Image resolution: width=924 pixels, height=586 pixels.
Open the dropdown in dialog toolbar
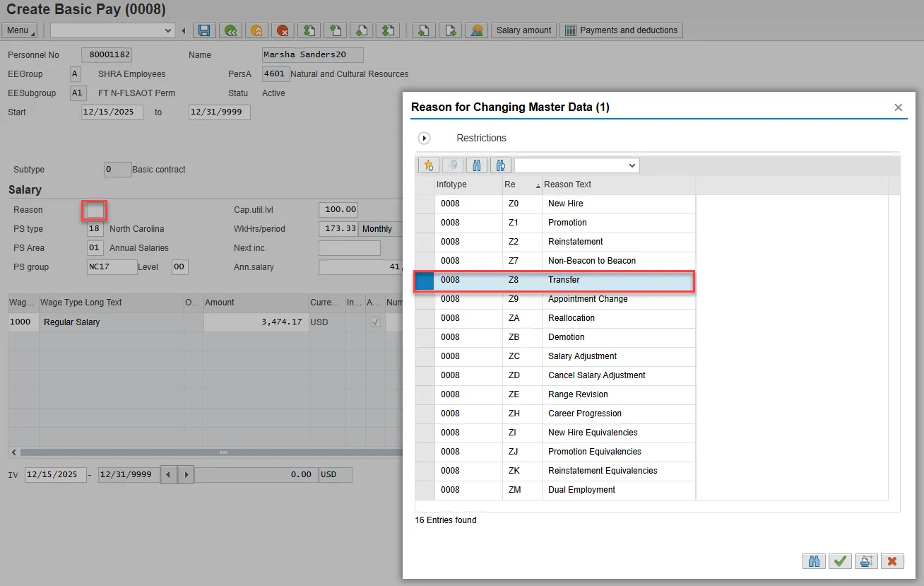pos(632,165)
